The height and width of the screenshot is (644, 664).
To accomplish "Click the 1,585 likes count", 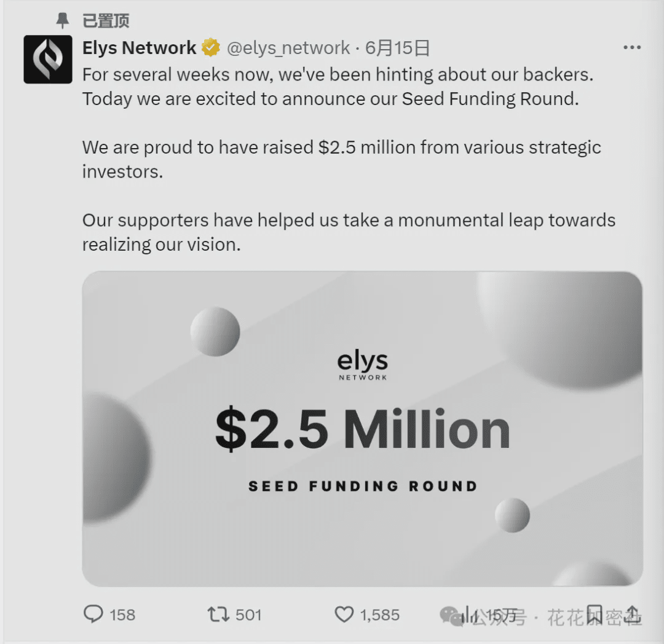I will pyautogui.click(x=379, y=615).
